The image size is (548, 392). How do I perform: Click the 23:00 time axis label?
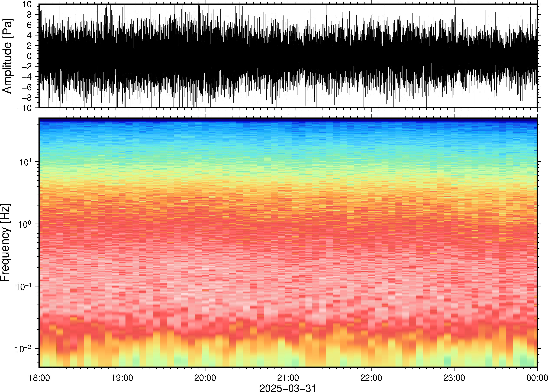point(454,378)
